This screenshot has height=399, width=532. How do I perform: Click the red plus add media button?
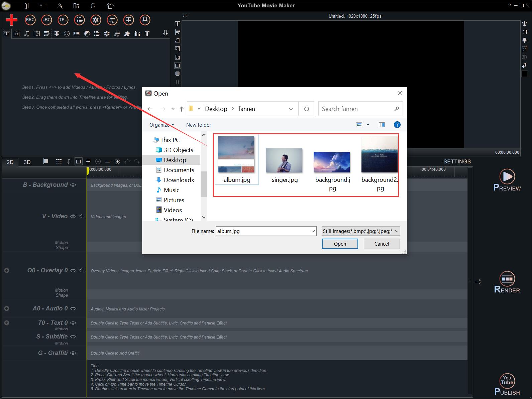click(11, 20)
